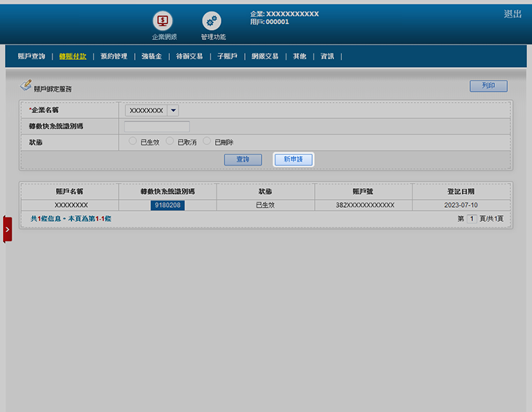The height and width of the screenshot is (412, 532).
Task: Open the 待辦交易 menu
Action: point(189,56)
